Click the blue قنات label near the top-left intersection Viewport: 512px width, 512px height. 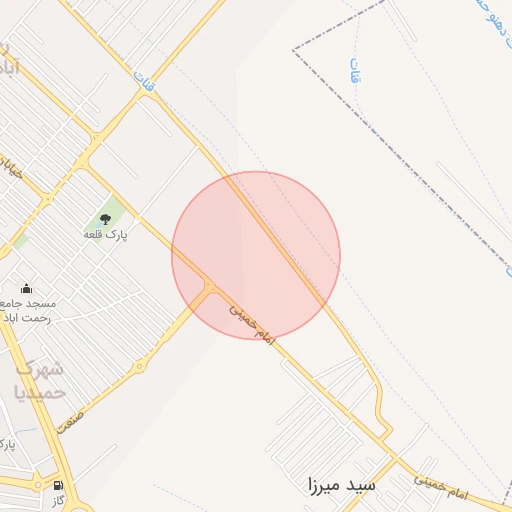pyautogui.click(x=144, y=81)
